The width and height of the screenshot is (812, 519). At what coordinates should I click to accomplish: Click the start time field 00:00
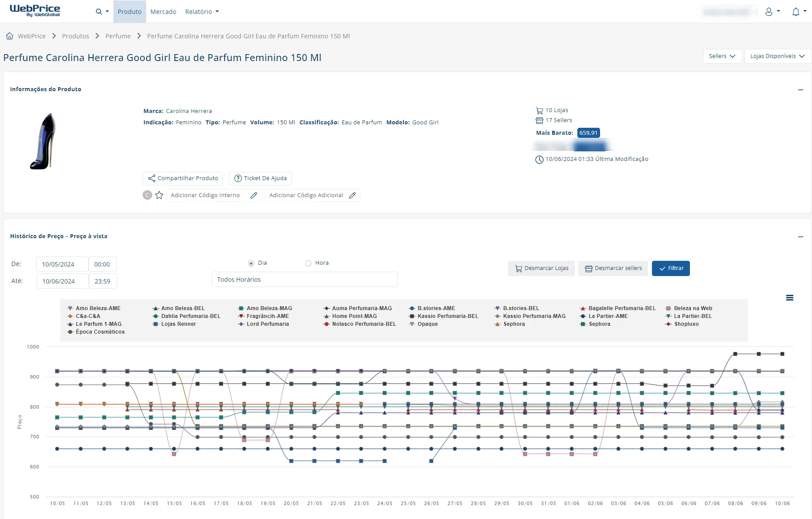(x=102, y=264)
